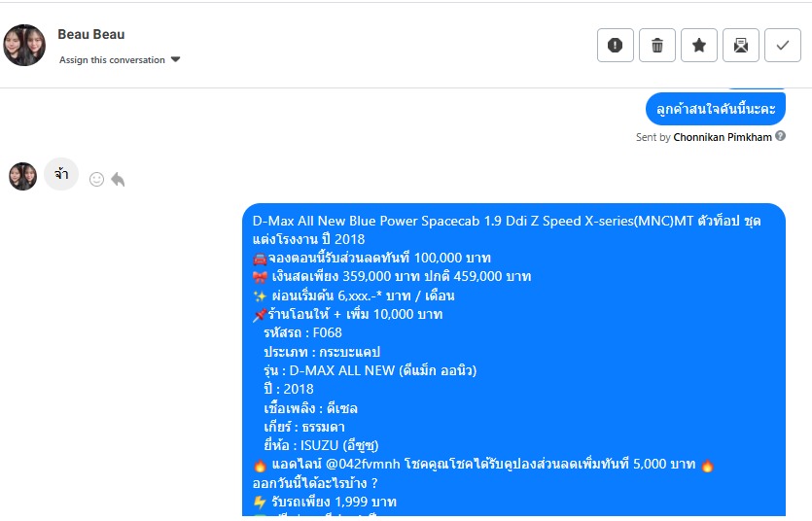812x521 pixels.
Task: Click the 'รหัสรถ : F068' line
Action: pos(303,332)
